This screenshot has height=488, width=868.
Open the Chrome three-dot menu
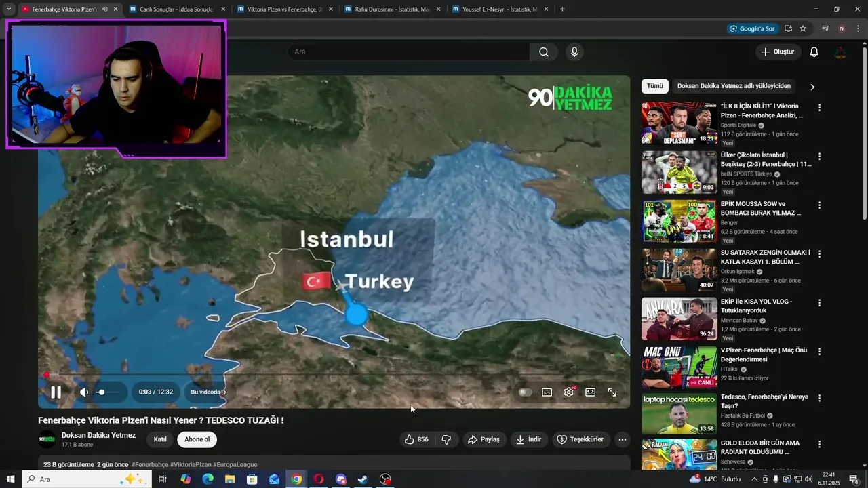(x=858, y=28)
